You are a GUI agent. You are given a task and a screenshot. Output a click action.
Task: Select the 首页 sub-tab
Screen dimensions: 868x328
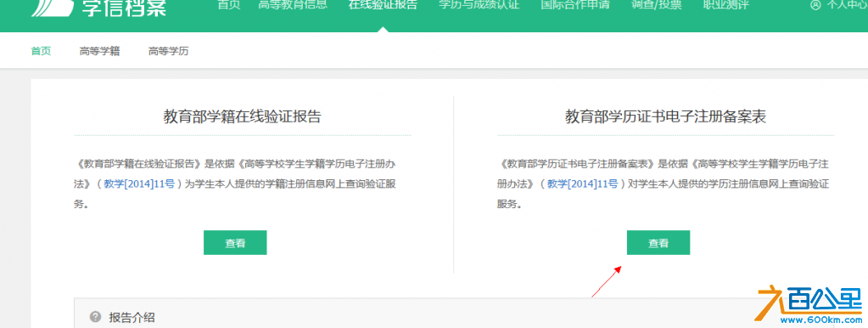click(41, 51)
